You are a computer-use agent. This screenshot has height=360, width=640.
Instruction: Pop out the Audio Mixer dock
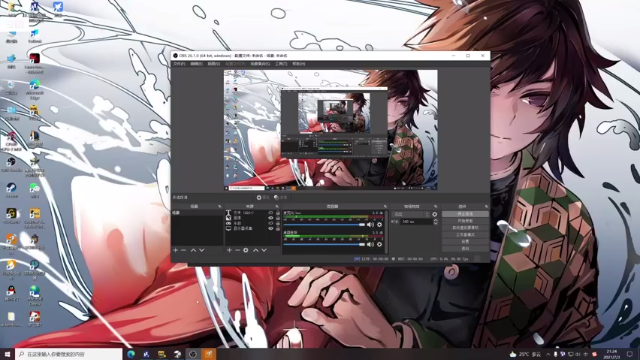click(385, 207)
